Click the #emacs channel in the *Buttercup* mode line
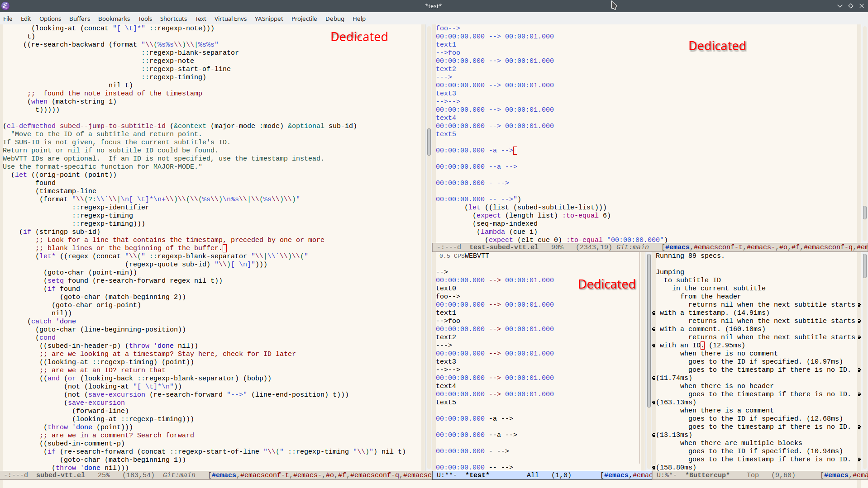Screen dimensions: 868x488 click(x=836, y=475)
